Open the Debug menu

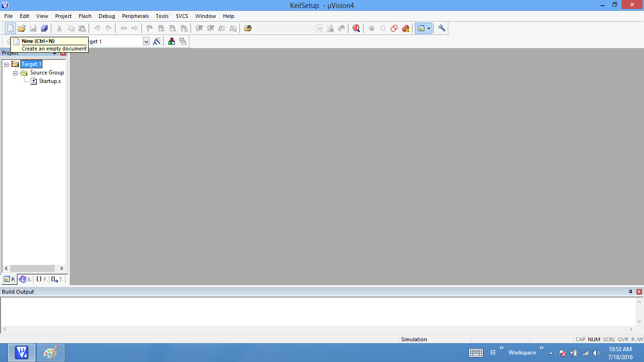(107, 16)
